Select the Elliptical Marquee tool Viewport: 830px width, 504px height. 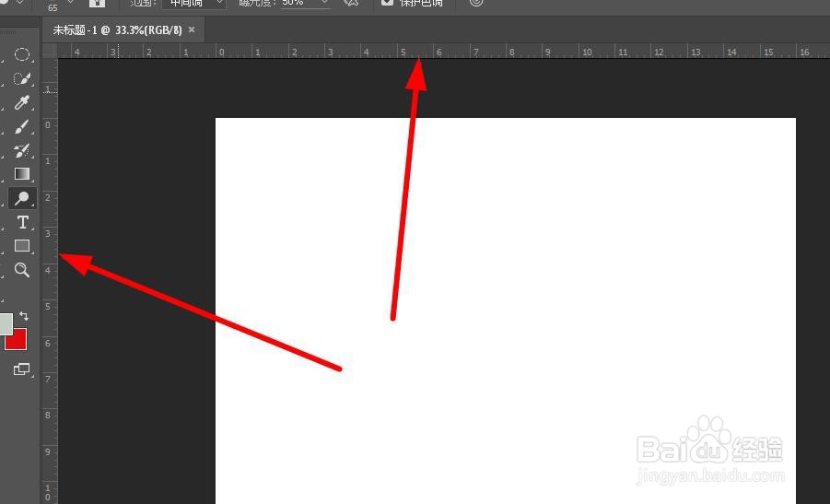tap(22, 54)
